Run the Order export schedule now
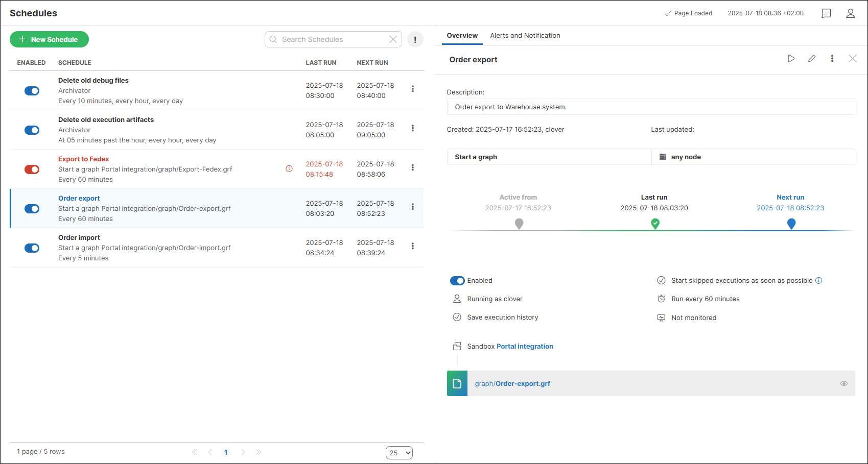 [x=791, y=59]
